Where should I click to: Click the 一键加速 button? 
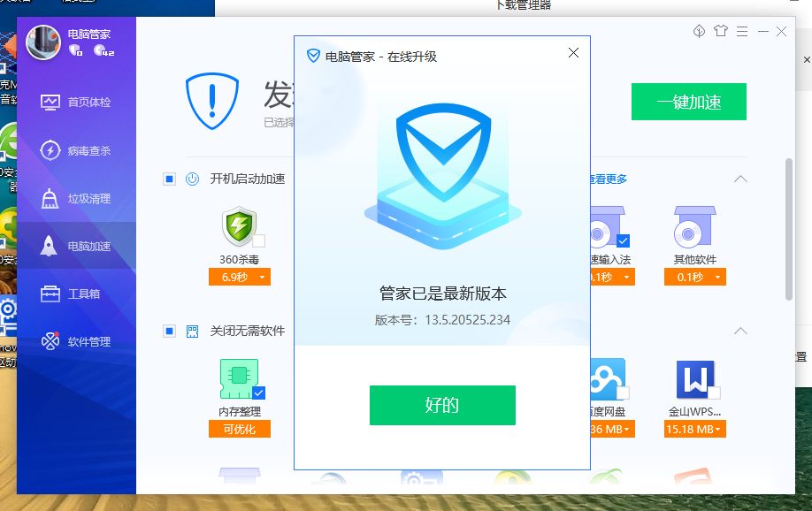[x=689, y=102]
